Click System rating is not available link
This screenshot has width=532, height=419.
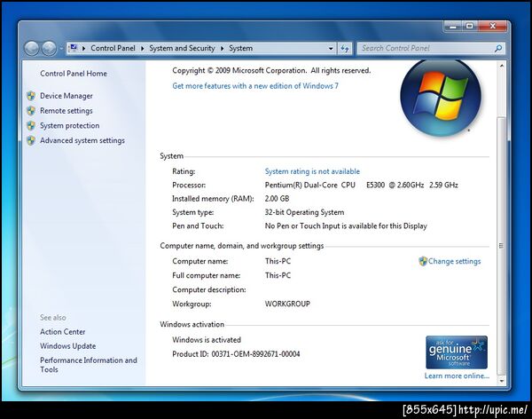pos(312,171)
